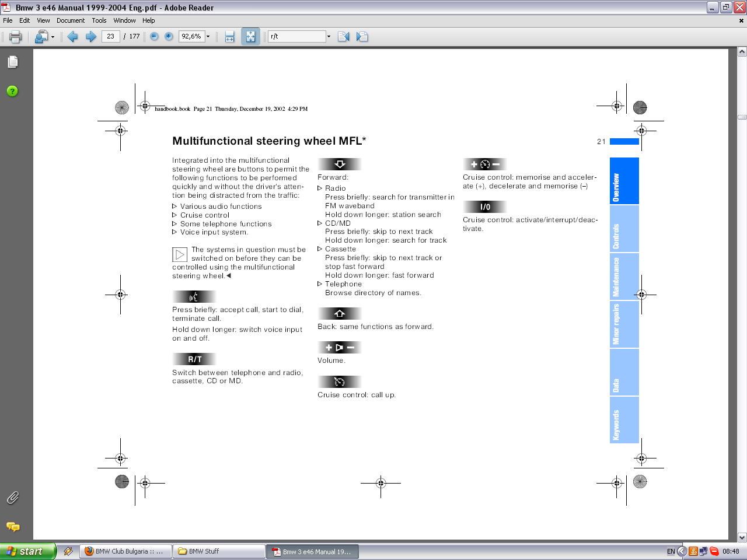Click the Overview tab on the page
Viewport: 747px width, 560px height.
624,181
